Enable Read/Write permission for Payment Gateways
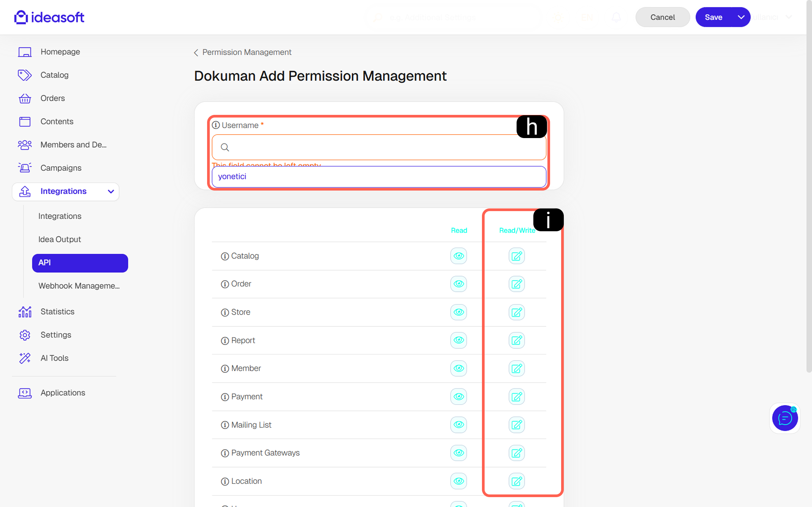The width and height of the screenshot is (812, 507). pyautogui.click(x=517, y=453)
